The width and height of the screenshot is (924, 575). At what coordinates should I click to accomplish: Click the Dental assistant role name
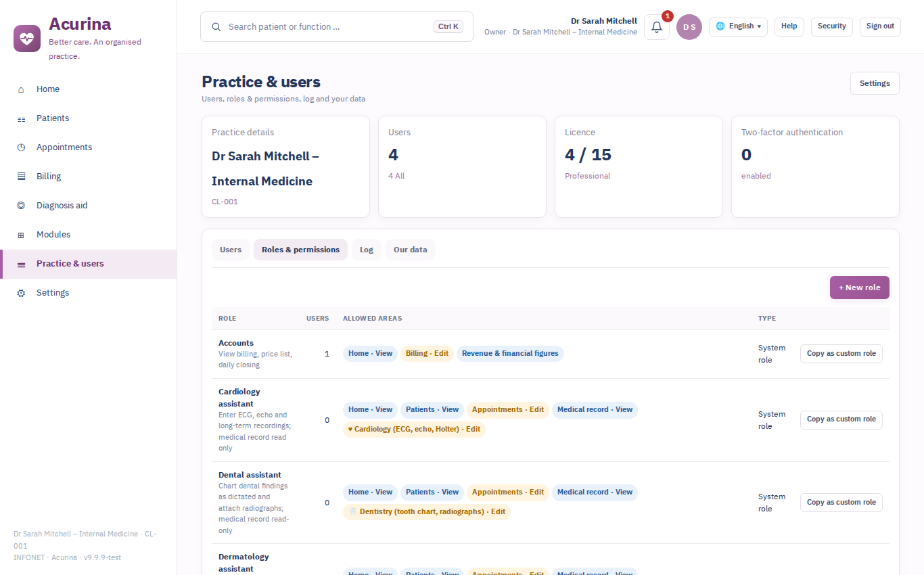click(x=250, y=475)
